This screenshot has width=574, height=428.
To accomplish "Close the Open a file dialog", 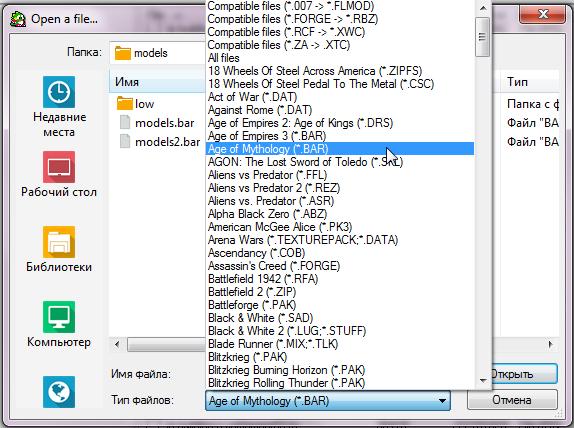I will tap(542, 14).
